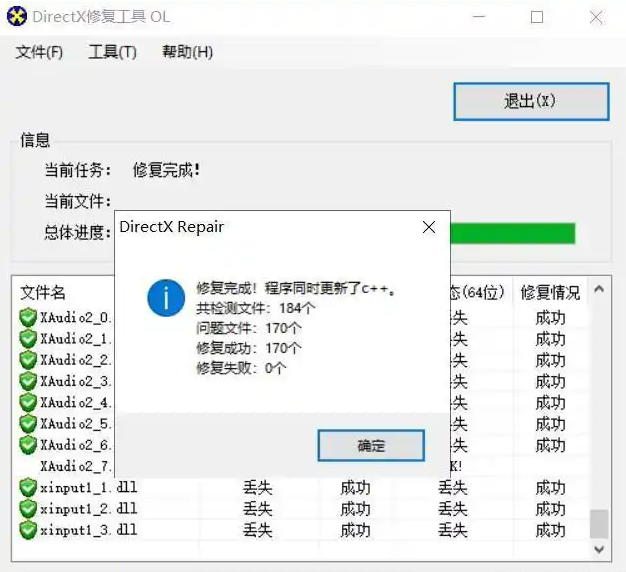Click scroll down arrow of file list

(599, 550)
